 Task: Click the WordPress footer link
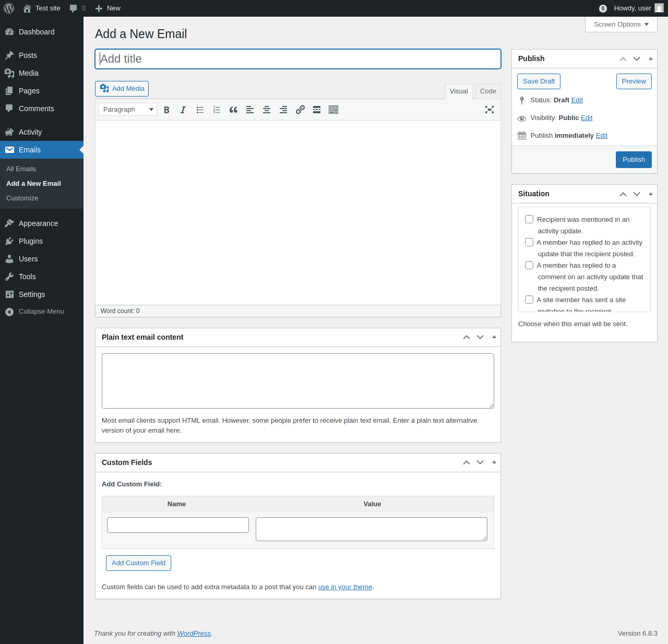point(194,634)
